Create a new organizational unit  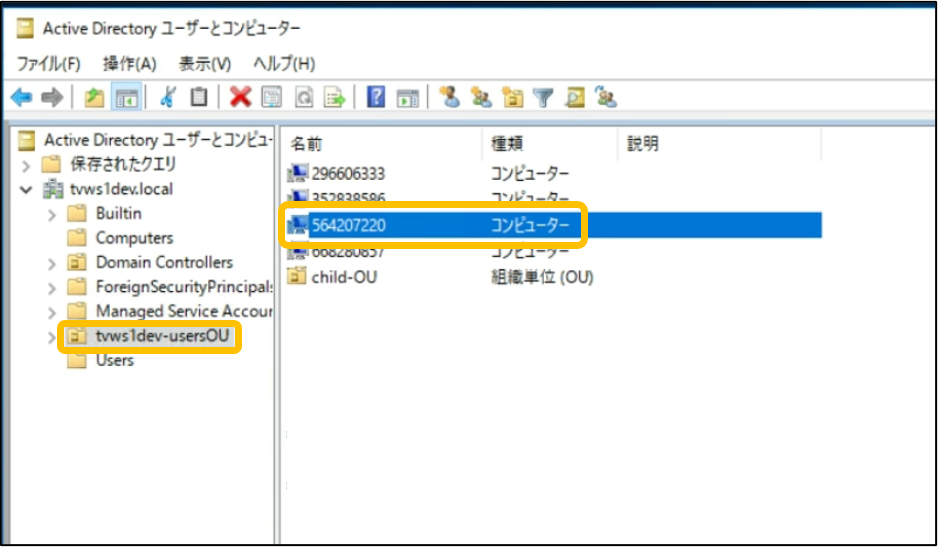[x=513, y=97]
